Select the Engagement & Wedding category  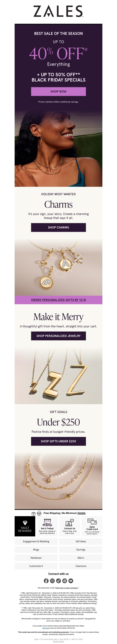point(36,542)
